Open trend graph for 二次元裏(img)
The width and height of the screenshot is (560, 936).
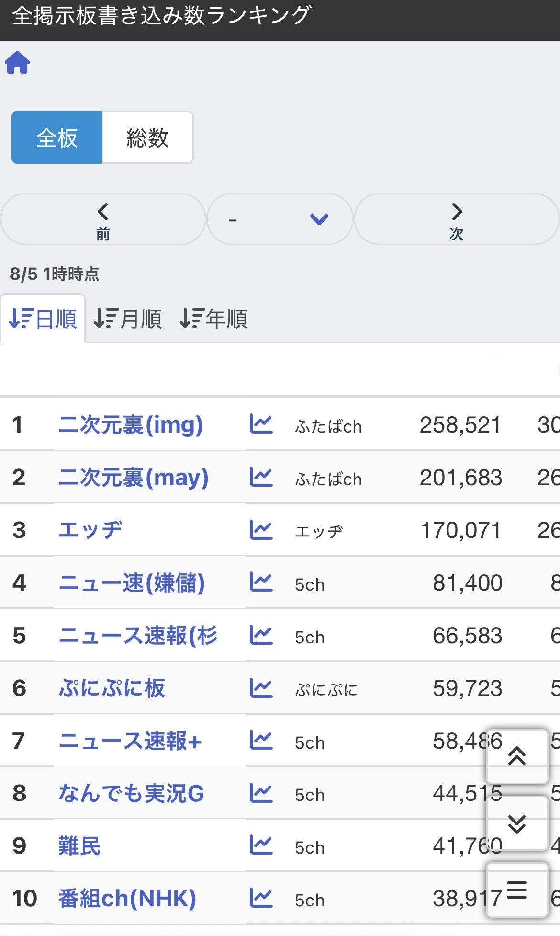[x=261, y=424]
